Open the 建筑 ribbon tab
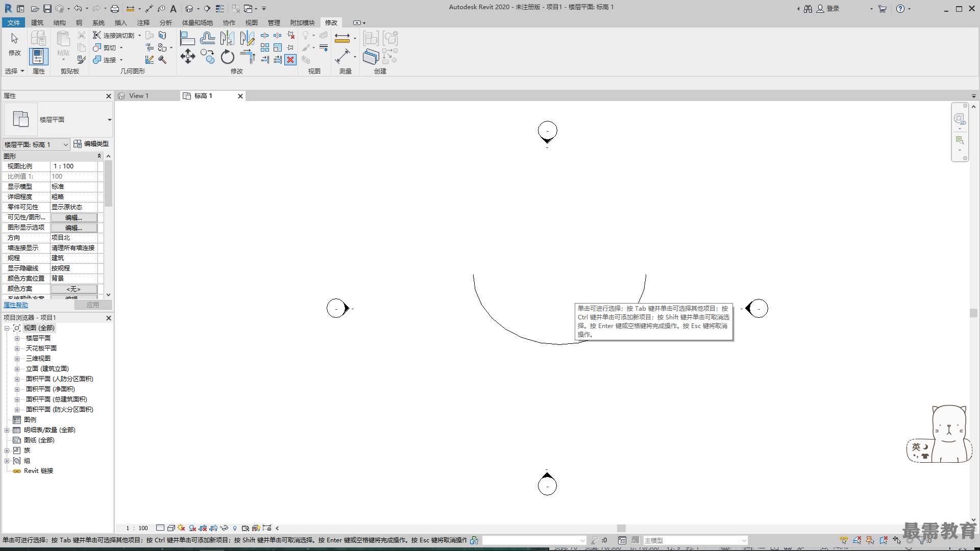The height and width of the screenshot is (551, 980). pos(37,22)
